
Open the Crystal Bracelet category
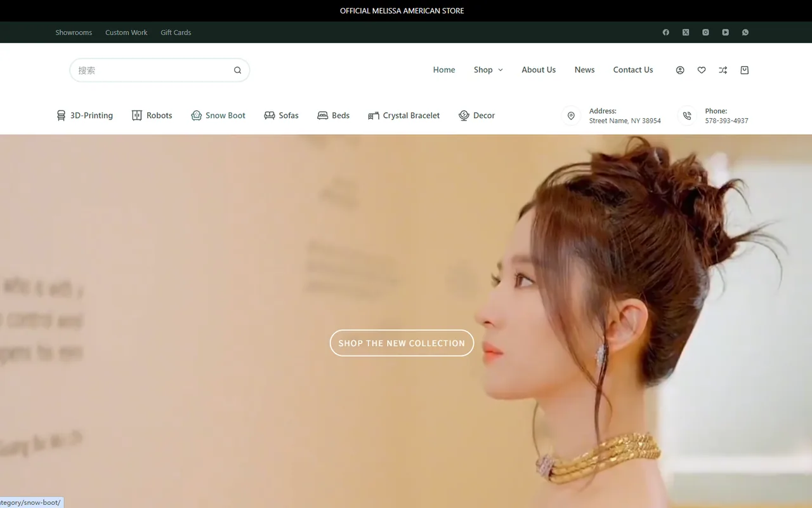tap(403, 116)
